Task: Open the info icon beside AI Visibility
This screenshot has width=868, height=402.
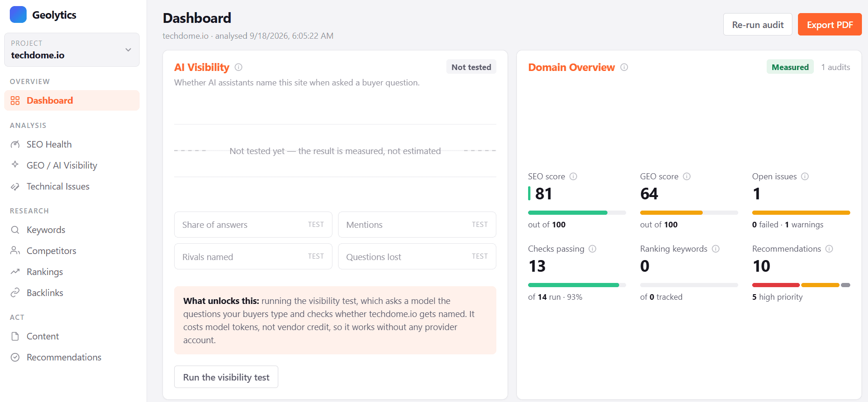Action: coord(239,67)
